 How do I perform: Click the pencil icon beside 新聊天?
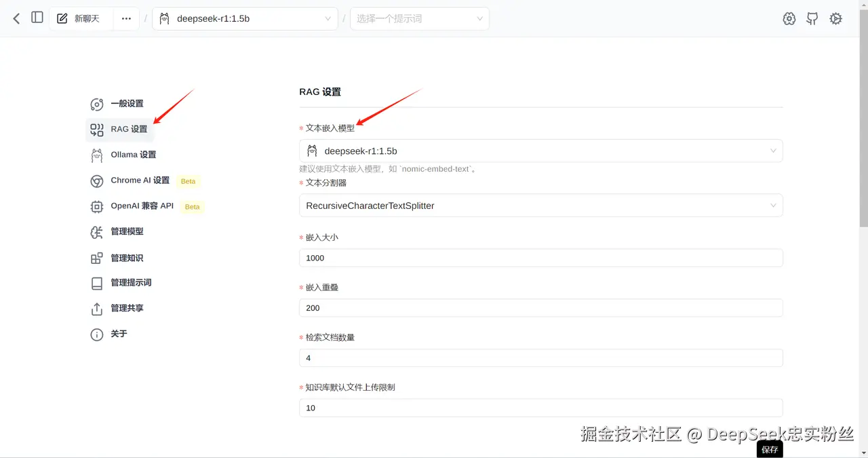click(62, 18)
